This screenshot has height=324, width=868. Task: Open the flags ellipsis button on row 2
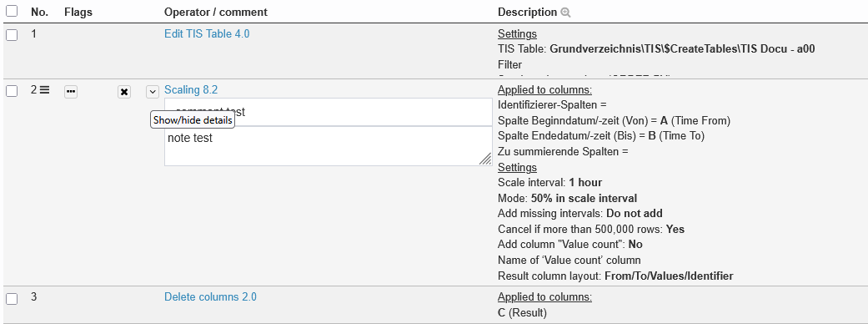[71, 92]
